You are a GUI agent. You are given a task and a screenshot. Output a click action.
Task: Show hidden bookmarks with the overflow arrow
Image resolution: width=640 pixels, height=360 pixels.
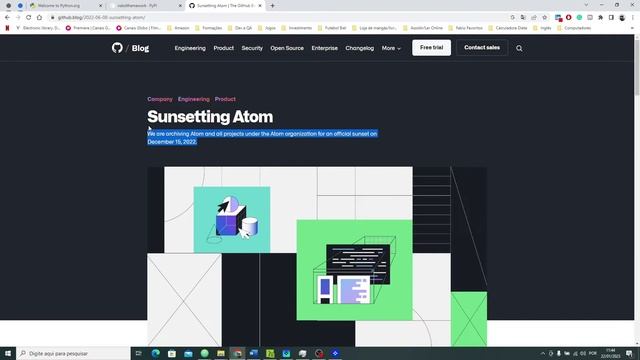(x=632, y=28)
